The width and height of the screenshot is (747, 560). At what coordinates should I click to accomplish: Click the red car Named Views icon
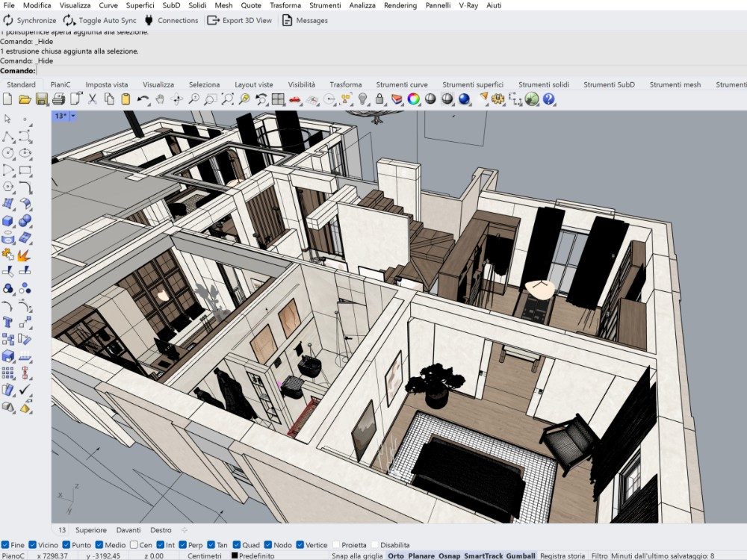pyautogui.click(x=295, y=99)
